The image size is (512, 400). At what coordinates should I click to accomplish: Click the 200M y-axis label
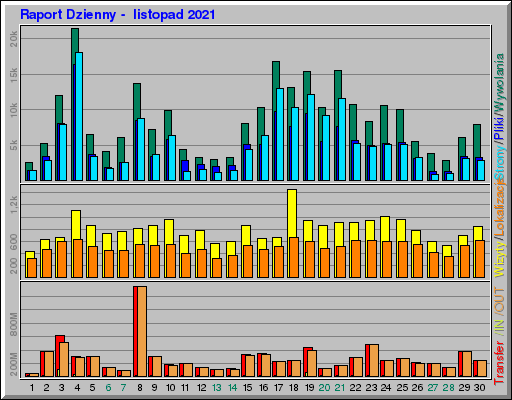(x=14, y=364)
